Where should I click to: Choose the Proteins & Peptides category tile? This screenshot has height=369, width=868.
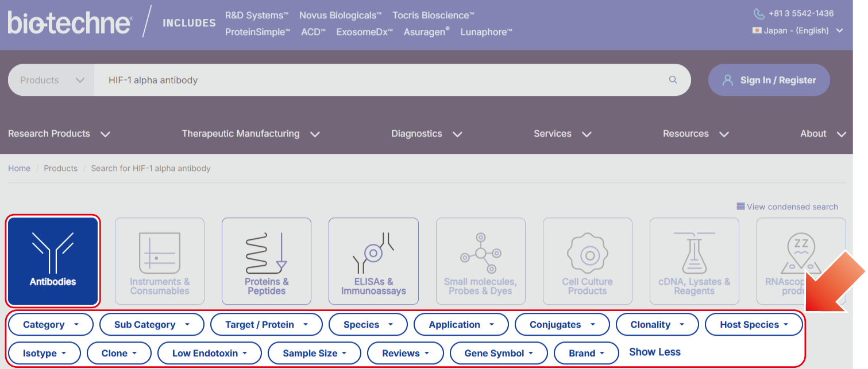267,261
